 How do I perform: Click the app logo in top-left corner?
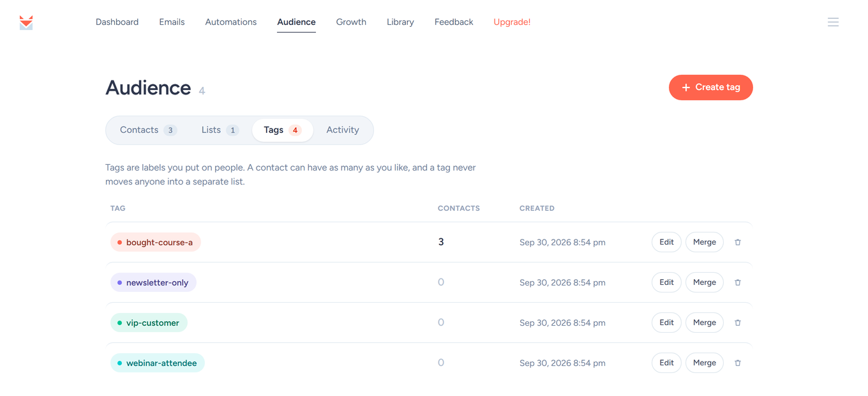[x=26, y=22]
